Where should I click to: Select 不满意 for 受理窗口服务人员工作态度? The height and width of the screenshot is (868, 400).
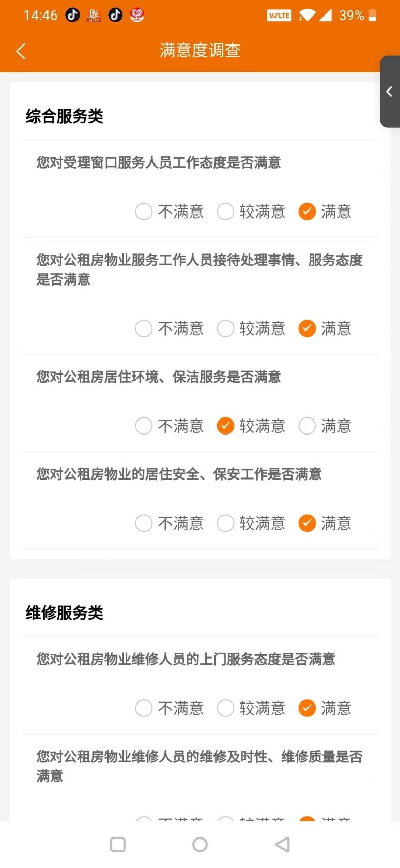point(144,212)
